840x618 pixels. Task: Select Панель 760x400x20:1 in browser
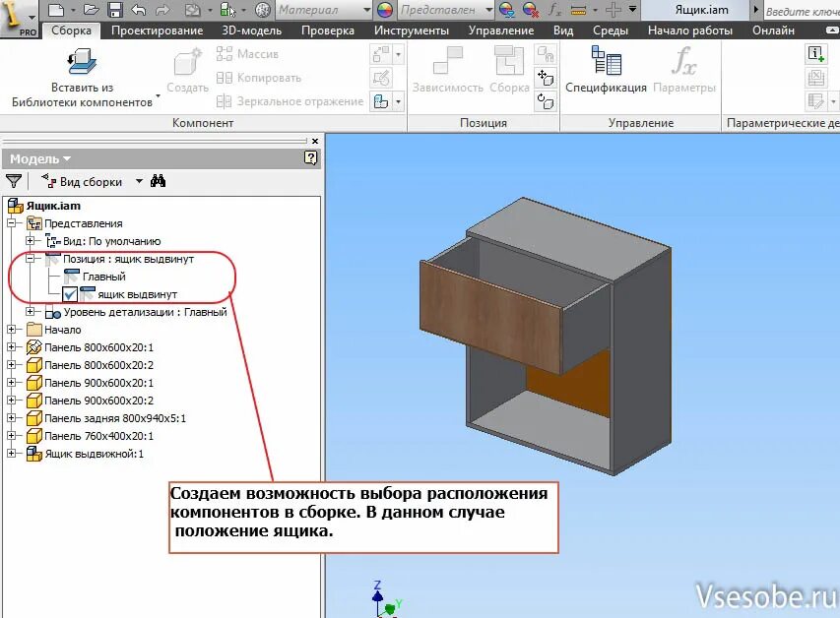pos(98,436)
